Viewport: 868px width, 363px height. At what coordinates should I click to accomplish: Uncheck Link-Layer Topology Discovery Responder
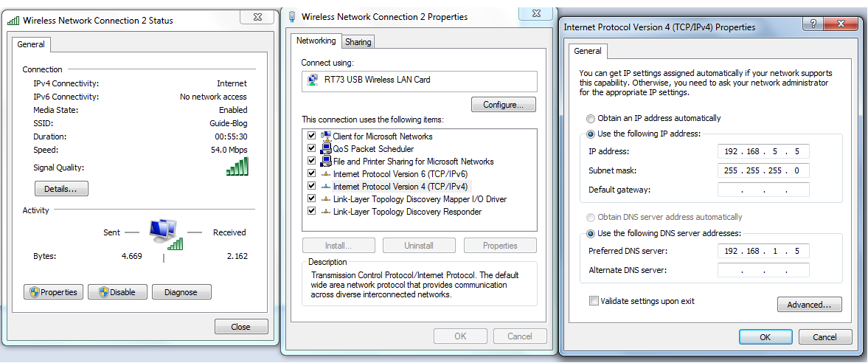tap(311, 212)
